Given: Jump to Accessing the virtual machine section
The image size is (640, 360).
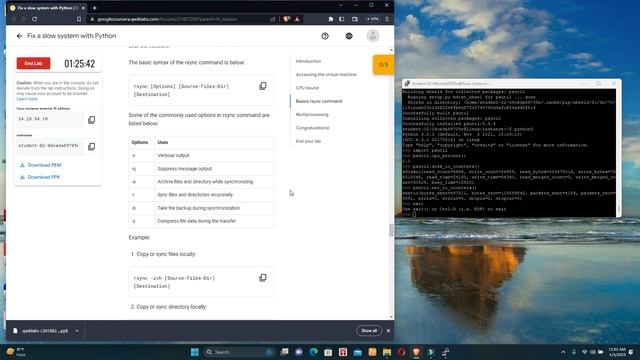Looking at the screenshot, I should (326, 74).
